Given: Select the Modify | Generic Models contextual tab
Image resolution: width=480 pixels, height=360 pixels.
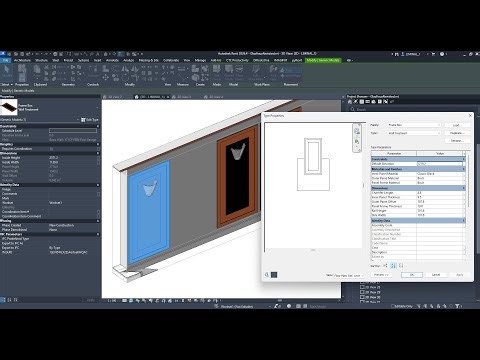Looking at the screenshot, I should click(323, 60).
